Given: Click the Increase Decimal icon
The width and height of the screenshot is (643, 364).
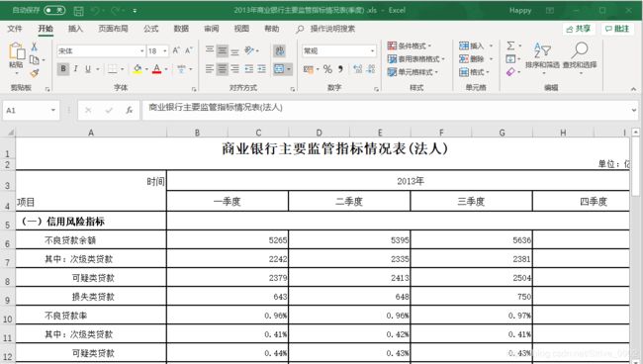Looking at the screenshot, I should (x=357, y=69).
